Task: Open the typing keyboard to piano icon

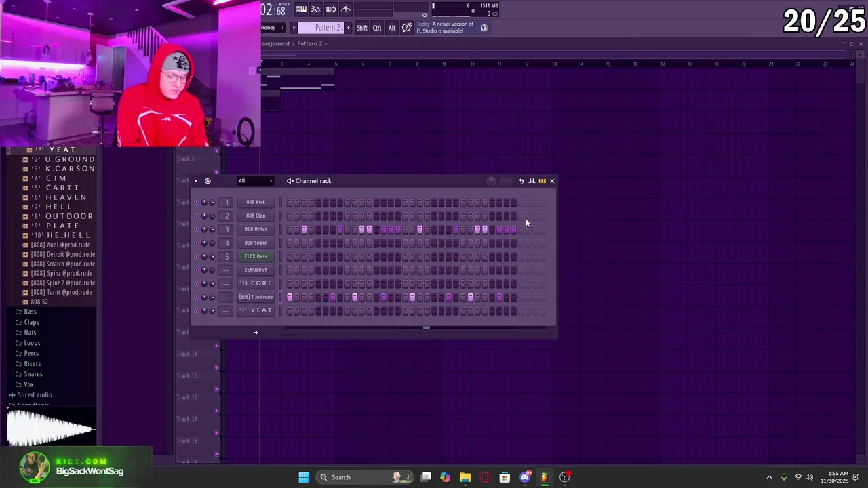Action: (x=300, y=9)
